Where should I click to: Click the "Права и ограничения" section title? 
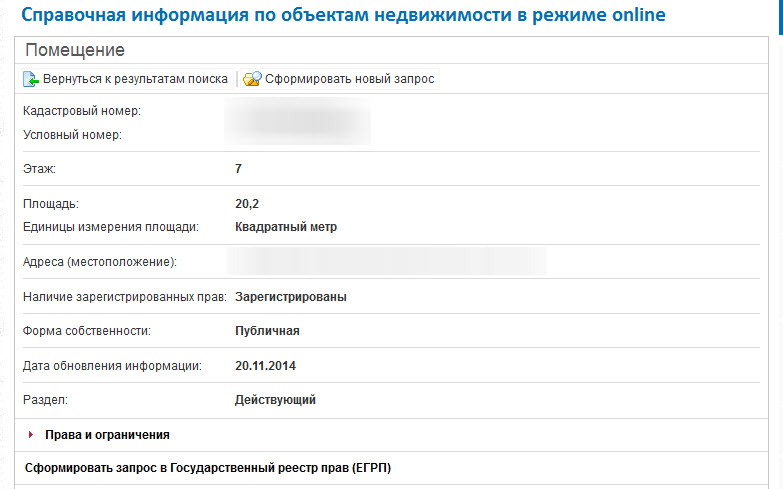pos(107,435)
